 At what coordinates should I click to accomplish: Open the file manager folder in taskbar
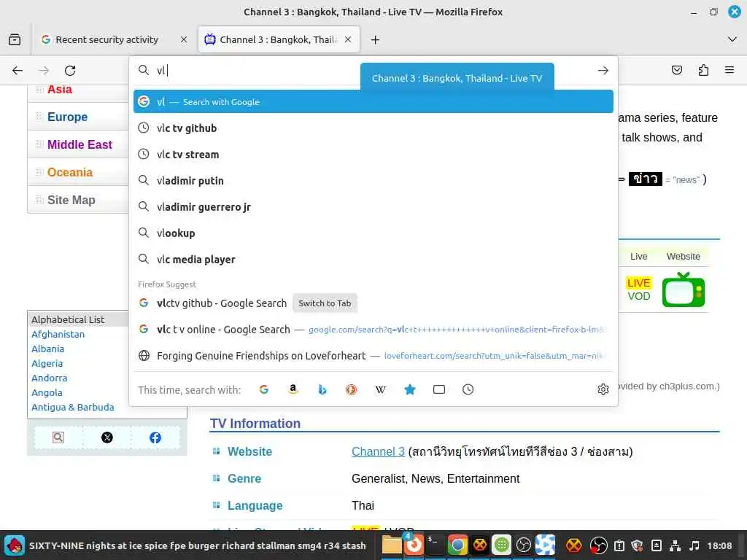click(392, 545)
